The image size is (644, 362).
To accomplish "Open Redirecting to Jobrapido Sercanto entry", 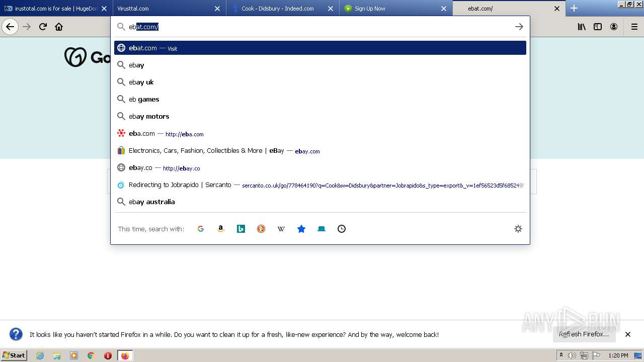I will pos(320,185).
